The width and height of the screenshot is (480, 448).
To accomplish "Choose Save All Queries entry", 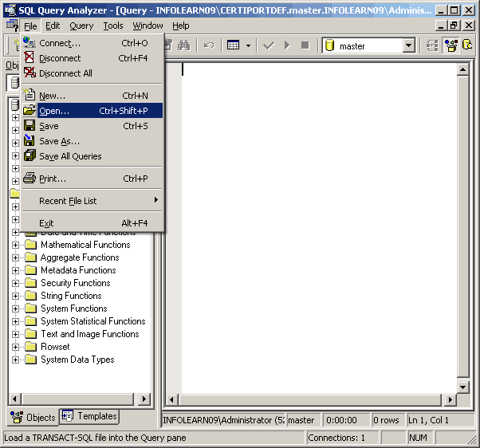I will (92, 156).
